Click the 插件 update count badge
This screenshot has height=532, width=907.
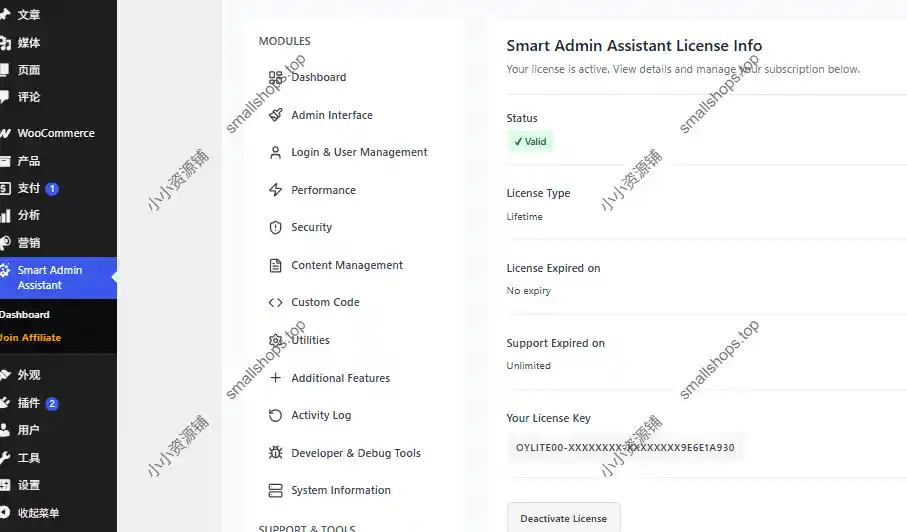tap(52, 404)
